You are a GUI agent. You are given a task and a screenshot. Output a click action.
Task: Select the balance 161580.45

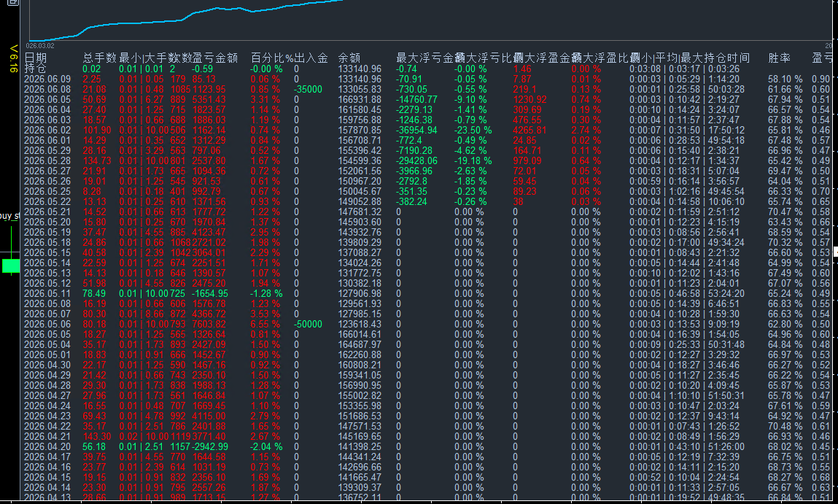(360, 109)
